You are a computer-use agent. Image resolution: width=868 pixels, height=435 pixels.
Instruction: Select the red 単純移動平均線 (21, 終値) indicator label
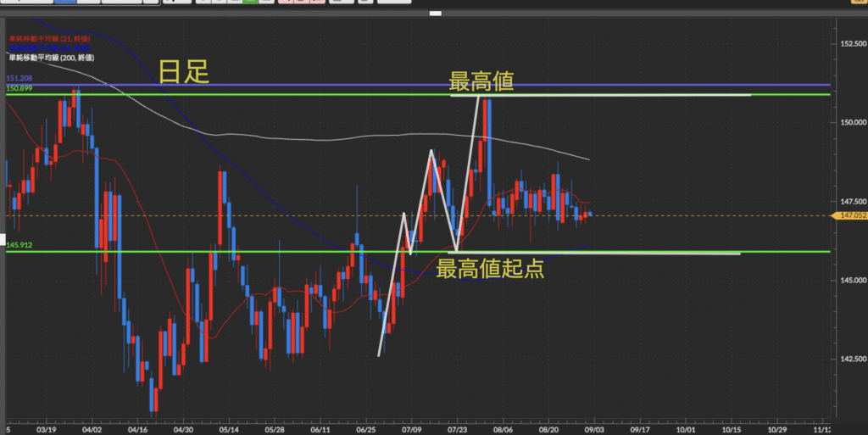coord(49,39)
